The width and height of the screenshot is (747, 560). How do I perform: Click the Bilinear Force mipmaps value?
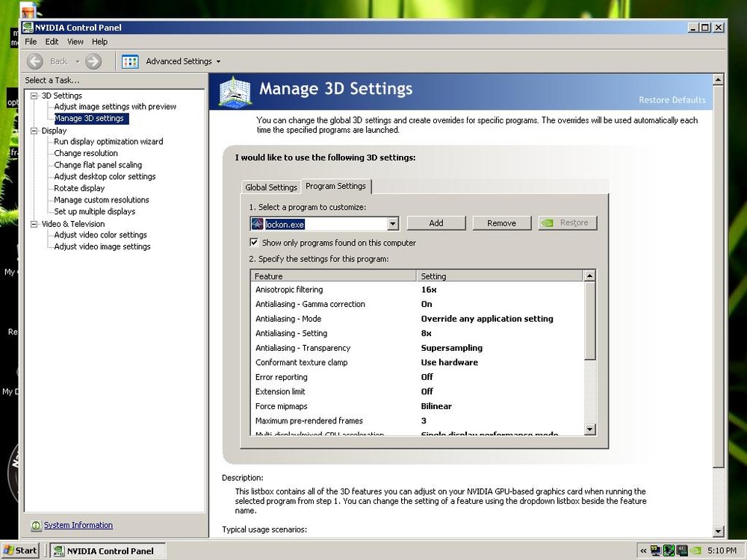[436, 406]
